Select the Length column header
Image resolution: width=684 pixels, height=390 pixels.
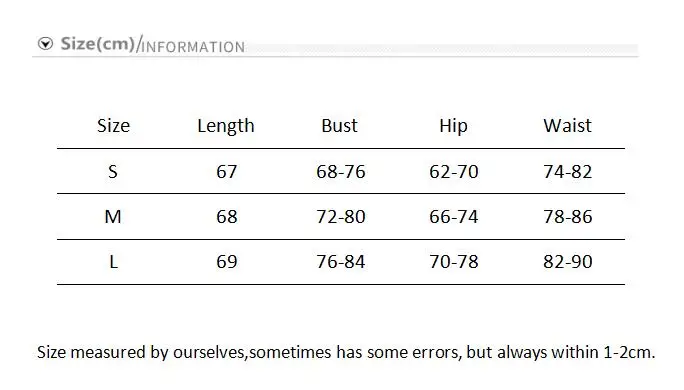tap(226, 127)
